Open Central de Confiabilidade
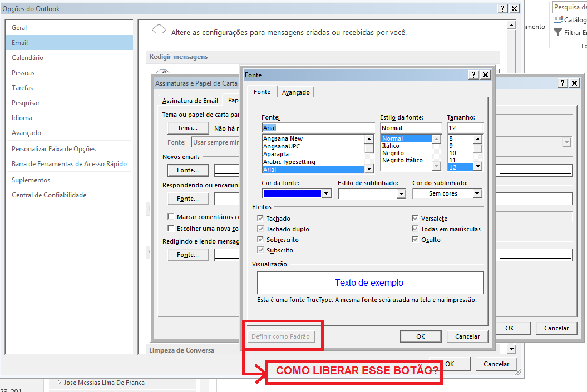 click(x=69, y=195)
